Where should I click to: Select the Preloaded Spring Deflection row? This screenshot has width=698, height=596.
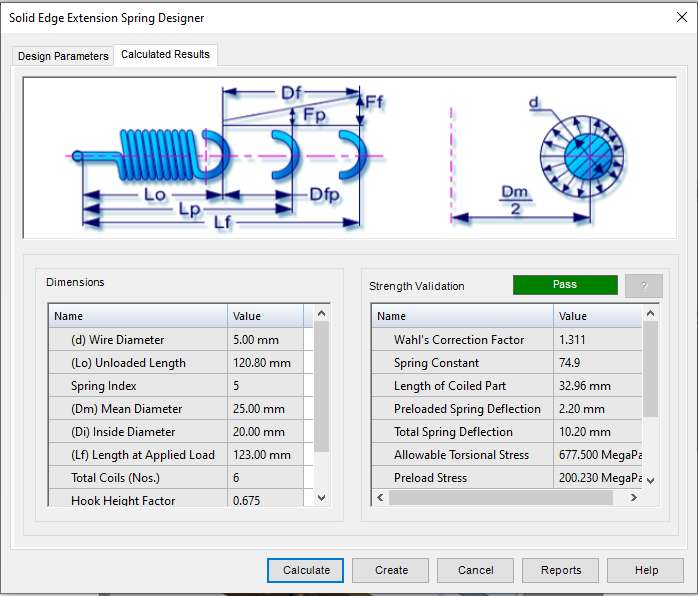pos(507,409)
